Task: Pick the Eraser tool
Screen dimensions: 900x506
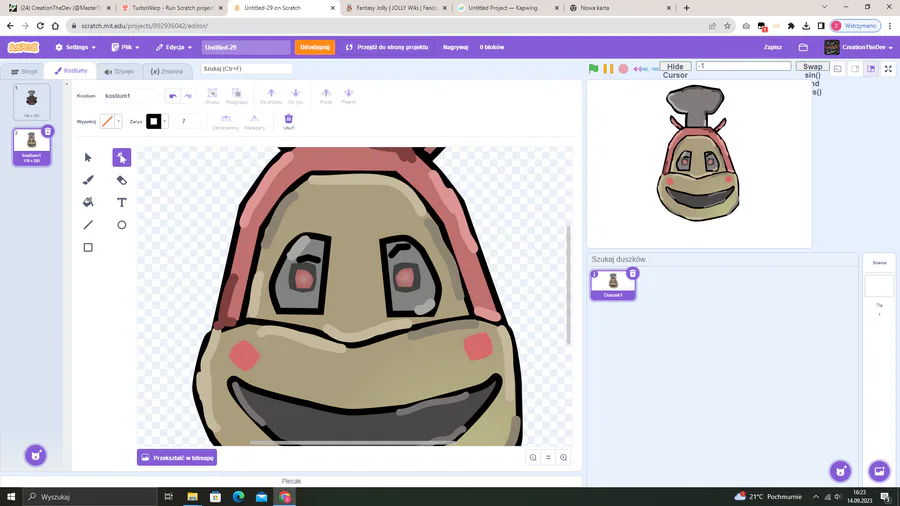Action: 122,180
